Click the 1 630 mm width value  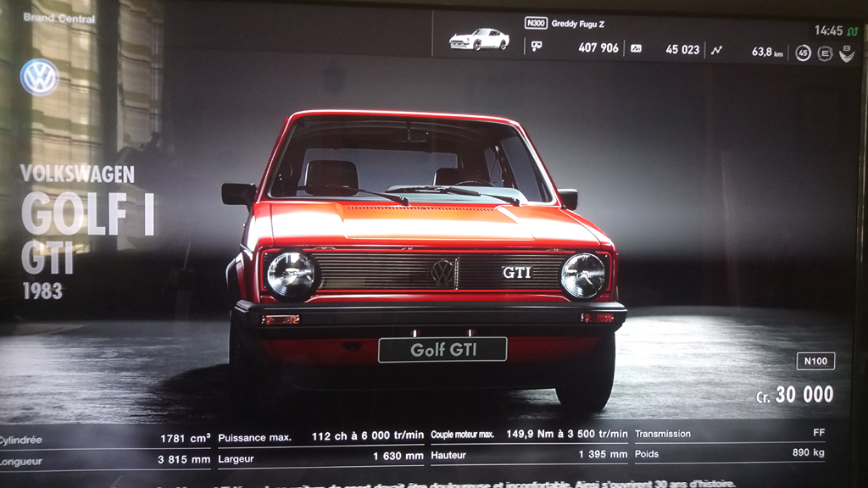point(398,457)
